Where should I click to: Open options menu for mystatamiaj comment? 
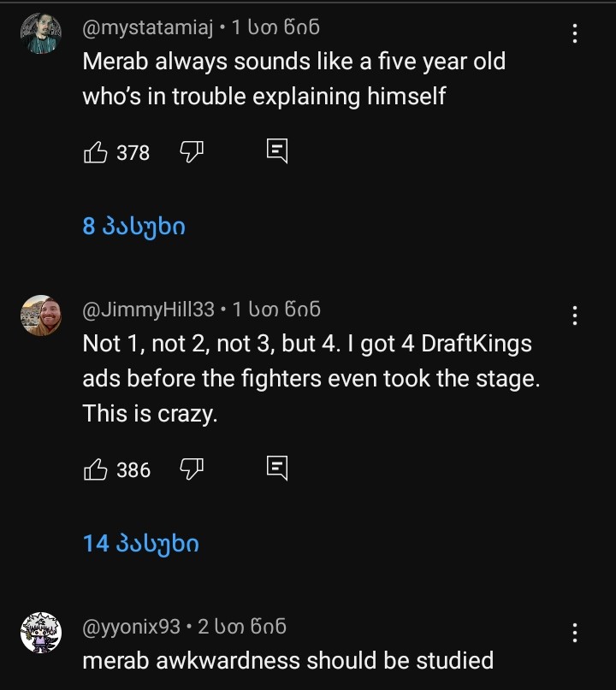[575, 34]
